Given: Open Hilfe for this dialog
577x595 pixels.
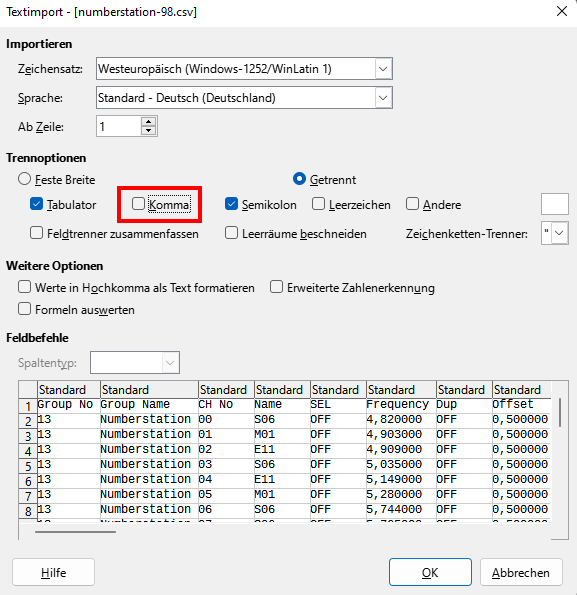Looking at the screenshot, I should pyautogui.click(x=53, y=572).
